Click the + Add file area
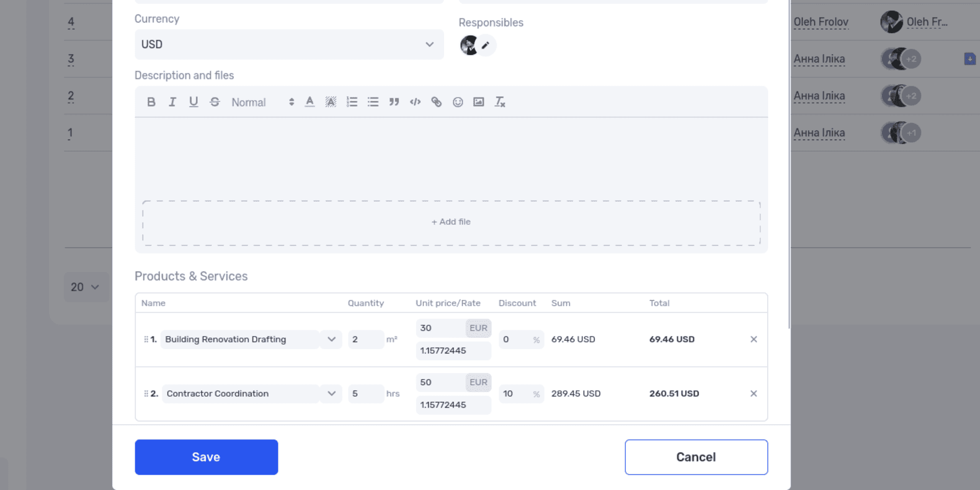 (x=451, y=223)
